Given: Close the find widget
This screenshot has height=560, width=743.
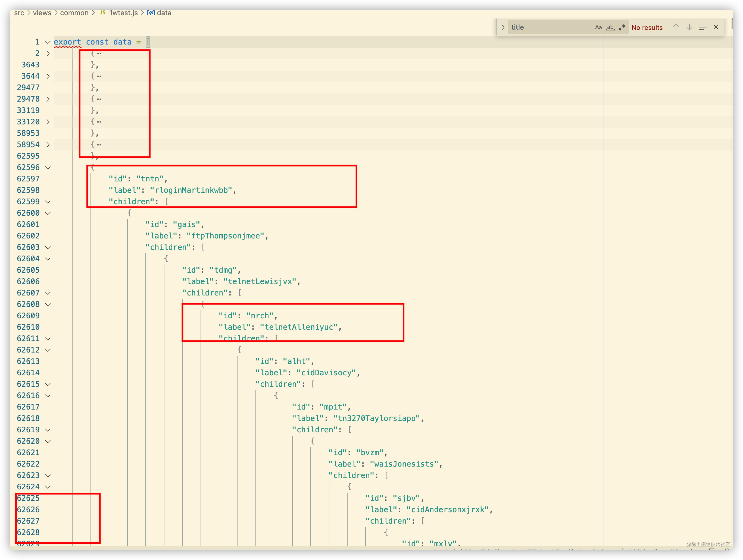Looking at the screenshot, I should (x=716, y=27).
